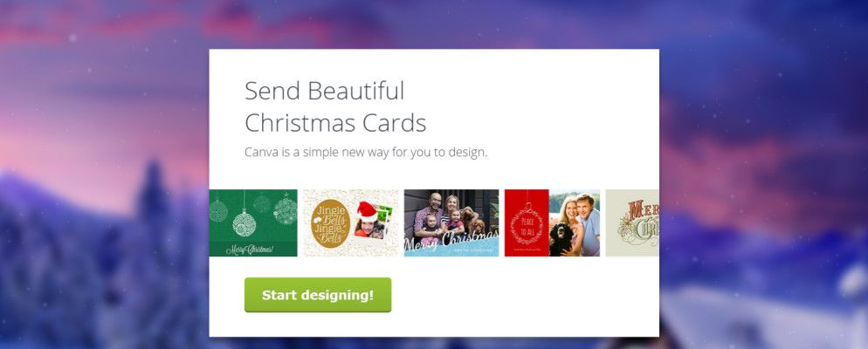
Task: Click the Merry Christmas script on family card
Action: click(x=450, y=243)
